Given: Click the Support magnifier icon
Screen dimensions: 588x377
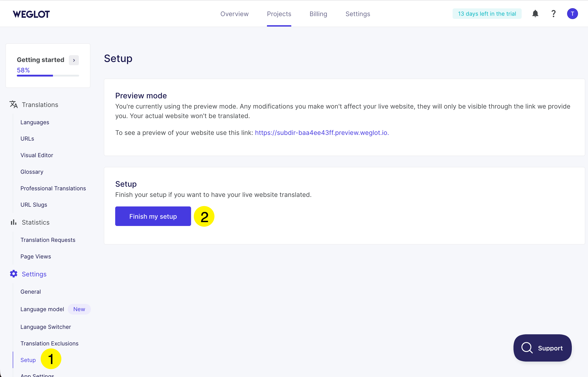Looking at the screenshot, I should pos(527,348).
